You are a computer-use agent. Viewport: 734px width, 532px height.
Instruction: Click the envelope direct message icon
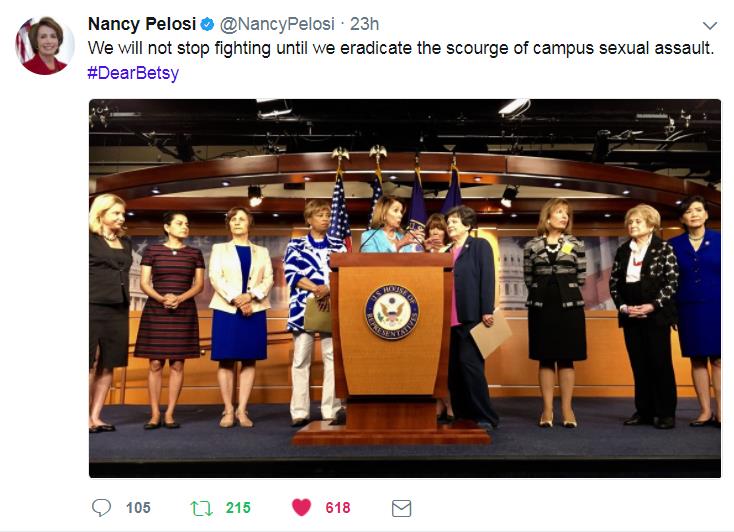(401, 508)
